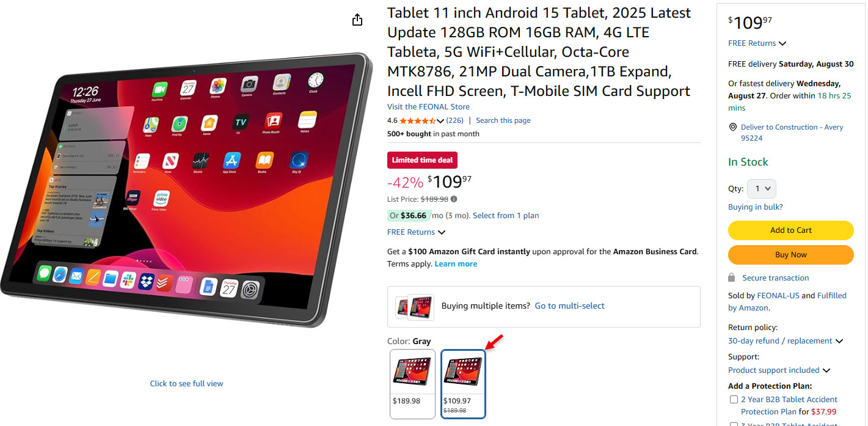Expand Product support included details
Viewport: 868px width, 426px height.
tap(779, 370)
